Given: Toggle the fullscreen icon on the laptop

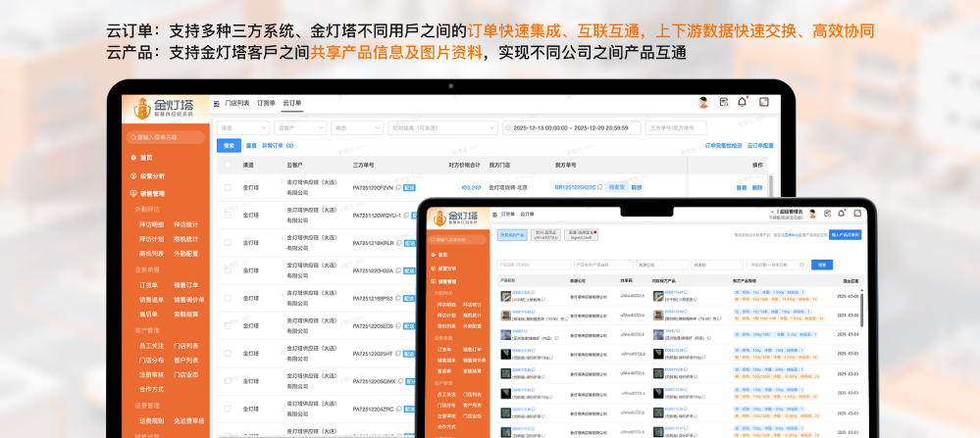Looking at the screenshot, I should pos(764,102).
